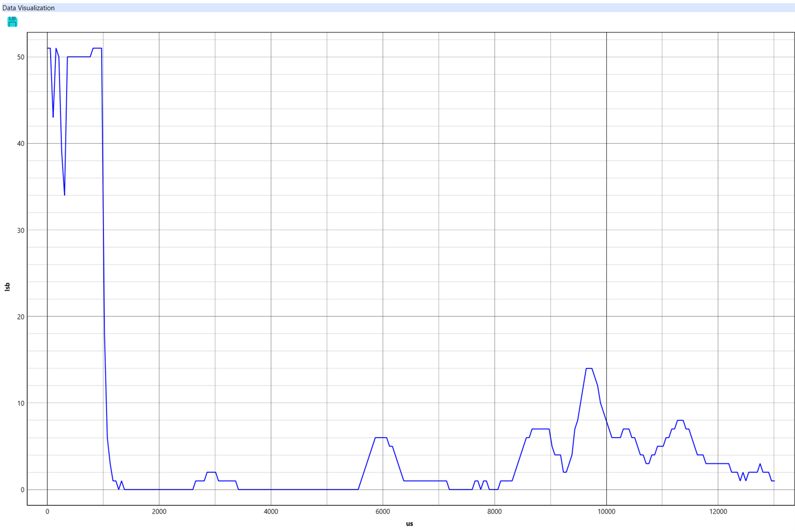Click the 50 y-axis tick label
Viewport: 795px width, 532px height.
(x=21, y=57)
